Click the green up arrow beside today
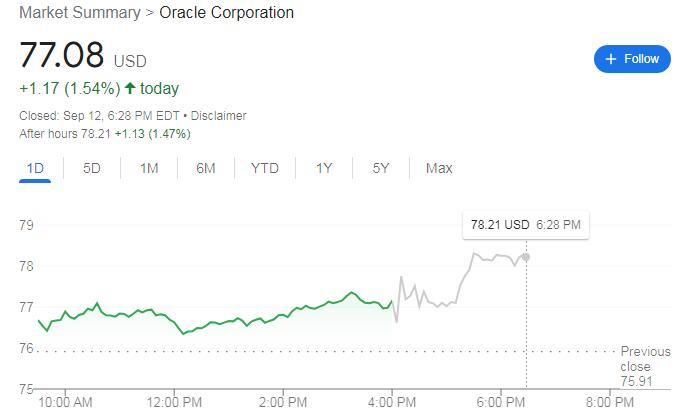This screenshot has height=409, width=676. 130,88
